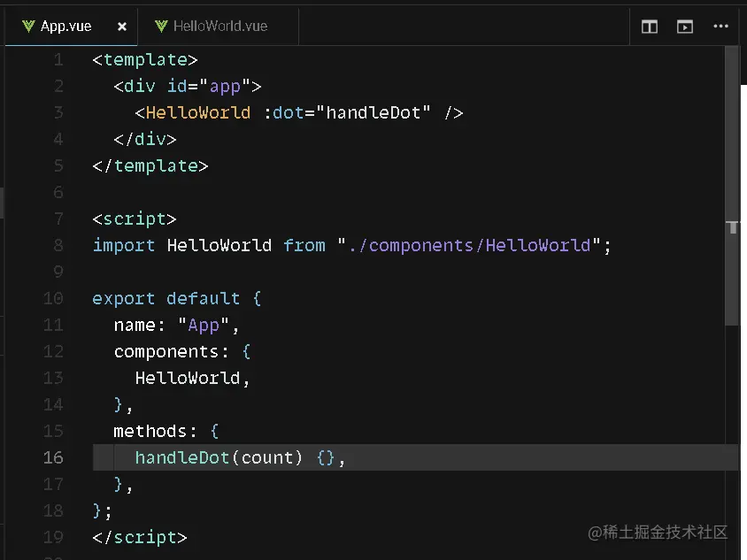This screenshot has width=747, height=560.
Task: Click the empty braces {} on line 16
Action: point(326,457)
